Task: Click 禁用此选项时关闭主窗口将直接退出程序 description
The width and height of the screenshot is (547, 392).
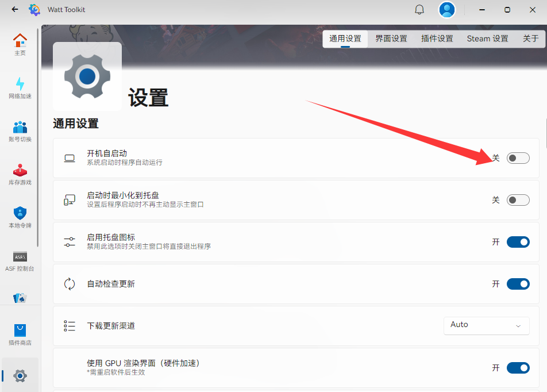Action: click(x=149, y=247)
